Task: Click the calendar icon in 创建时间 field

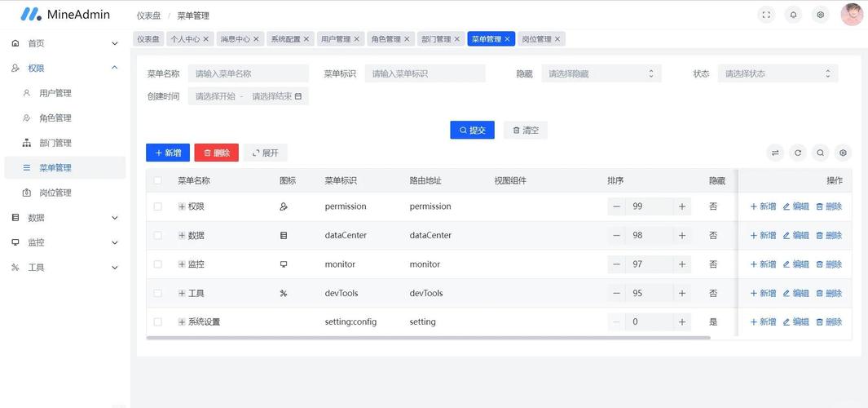Action: tap(298, 96)
